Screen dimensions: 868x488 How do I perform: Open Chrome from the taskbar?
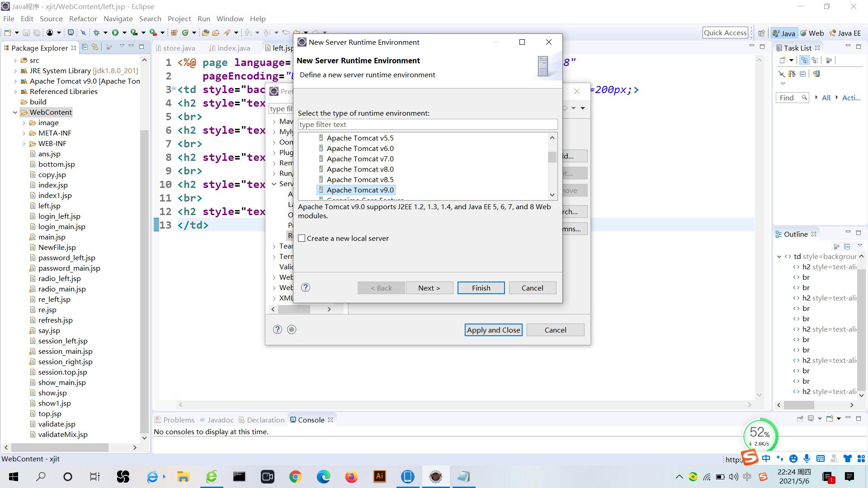point(295,477)
